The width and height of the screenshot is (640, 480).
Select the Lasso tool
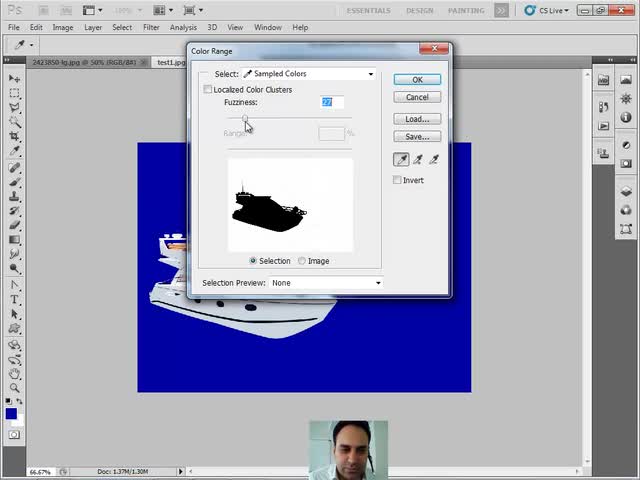(14, 107)
